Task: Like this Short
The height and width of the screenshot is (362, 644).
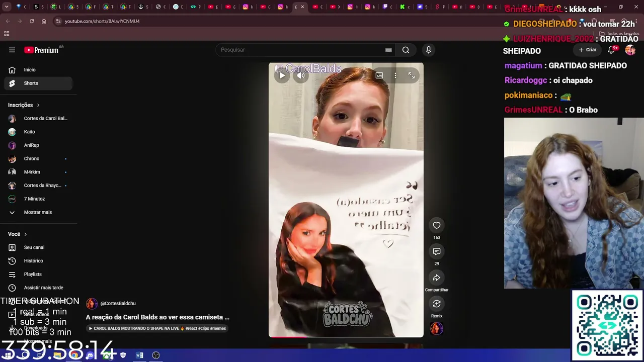Action: pyautogui.click(x=437, y=225)
